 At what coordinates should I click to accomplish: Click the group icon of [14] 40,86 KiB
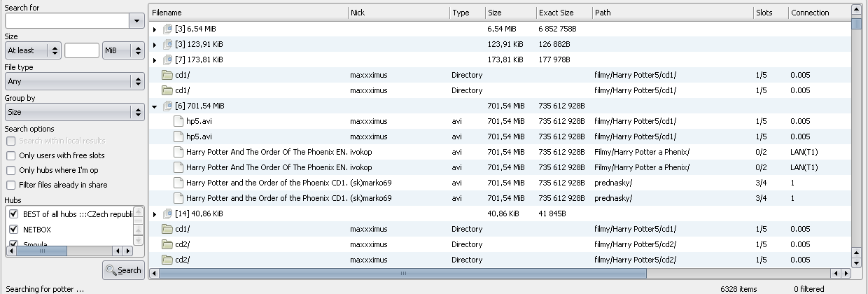pyautogui.click(x=167, y=213)
